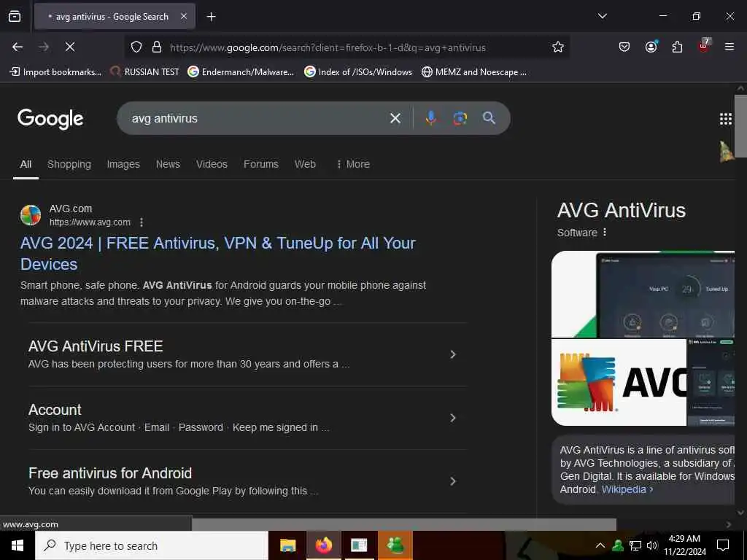
Task: Open the network tray icon
Action: tap(635, 545)
